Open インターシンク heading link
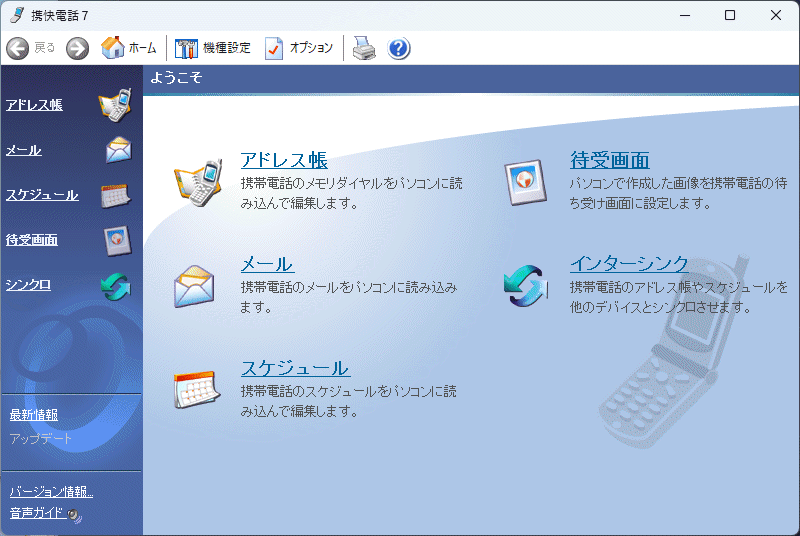Screen dimensions: 800x536 coord(629,264)
